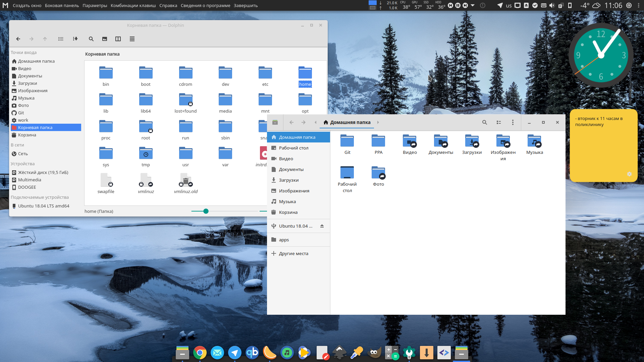Expand the breadcrumb chevron after Домашняя папка
Viewport: 644px width, 362px height.
point(378,122)
